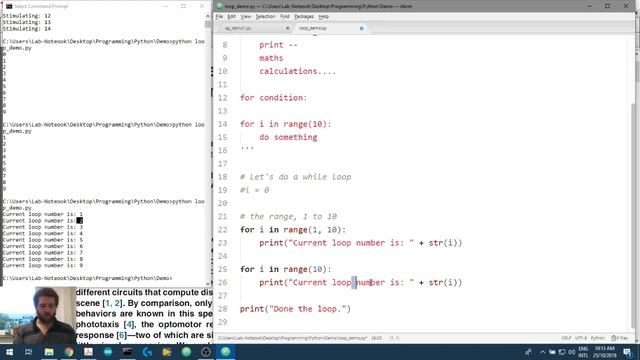Click line number 25 in the gutter

pos(222,269)
